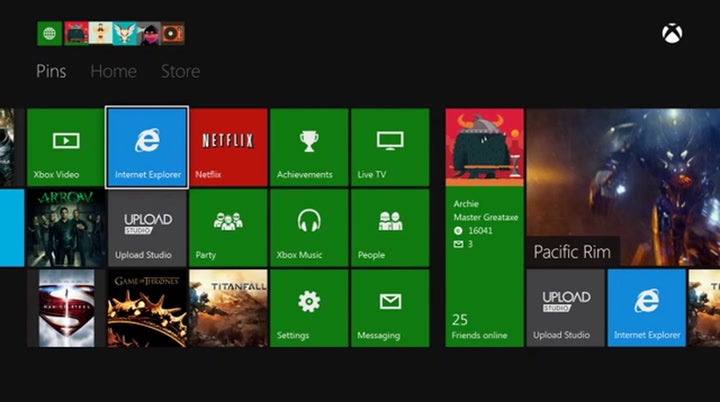Switch to the Home tab

point(113,71)
